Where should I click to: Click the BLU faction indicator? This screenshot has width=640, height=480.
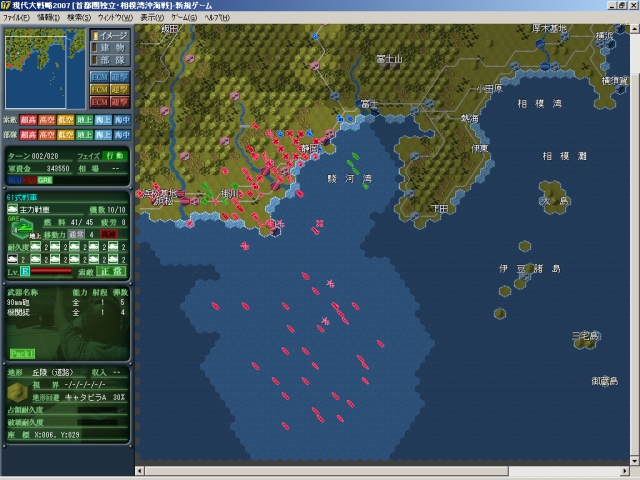point(14,180)
